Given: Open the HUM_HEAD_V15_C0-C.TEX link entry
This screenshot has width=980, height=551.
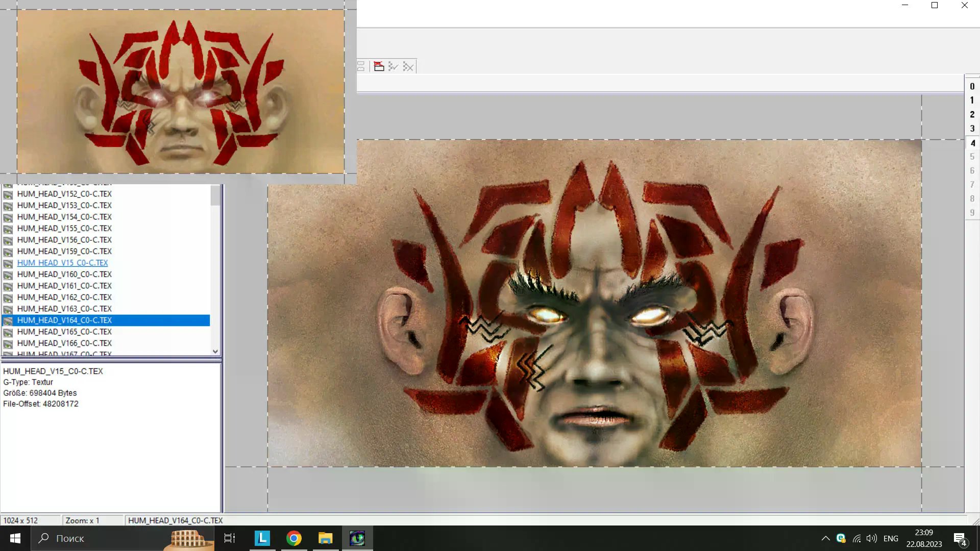Looking at the screenshot, I should point(62,263).
